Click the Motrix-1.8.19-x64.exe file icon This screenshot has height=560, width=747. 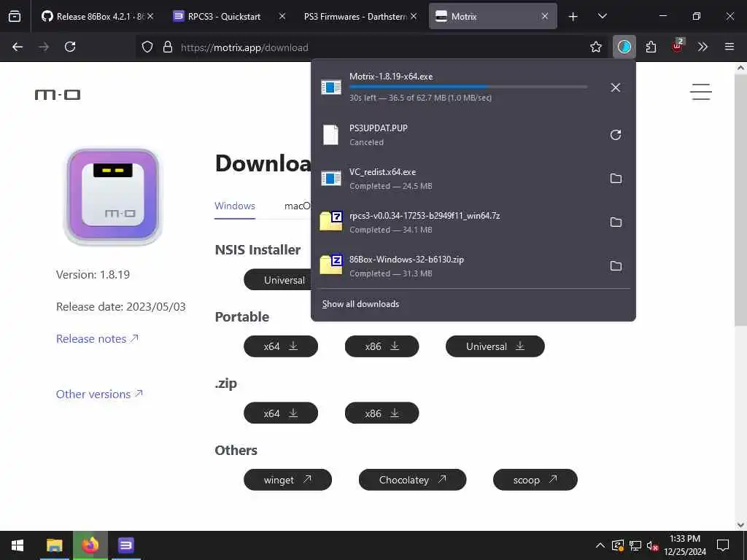pos(331,87)
